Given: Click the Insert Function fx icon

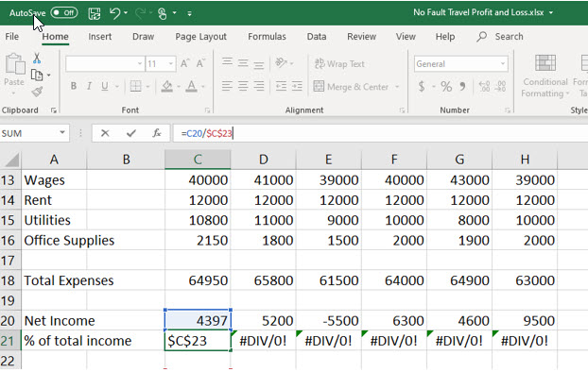Looking at the screenshot, I should click(157, 133).
